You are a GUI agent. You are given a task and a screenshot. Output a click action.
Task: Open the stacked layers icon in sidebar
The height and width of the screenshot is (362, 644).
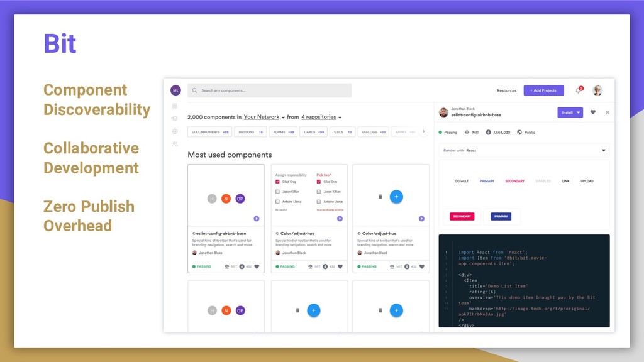pyautogui.click(x=175, y=118)
